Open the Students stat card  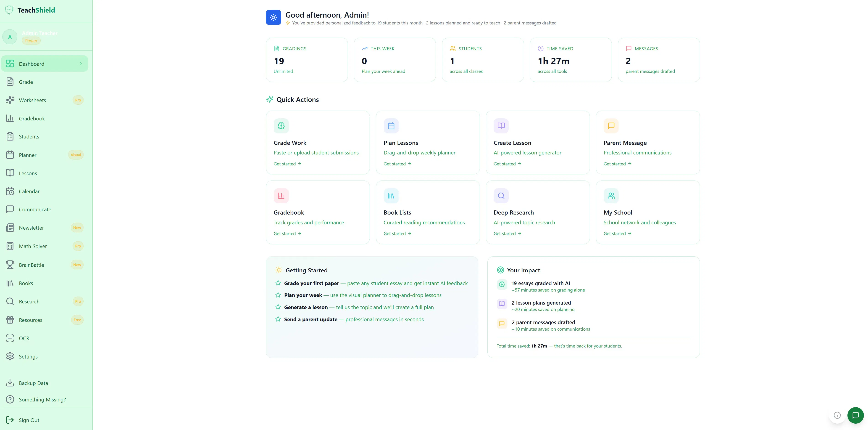[x=483, y=60]
